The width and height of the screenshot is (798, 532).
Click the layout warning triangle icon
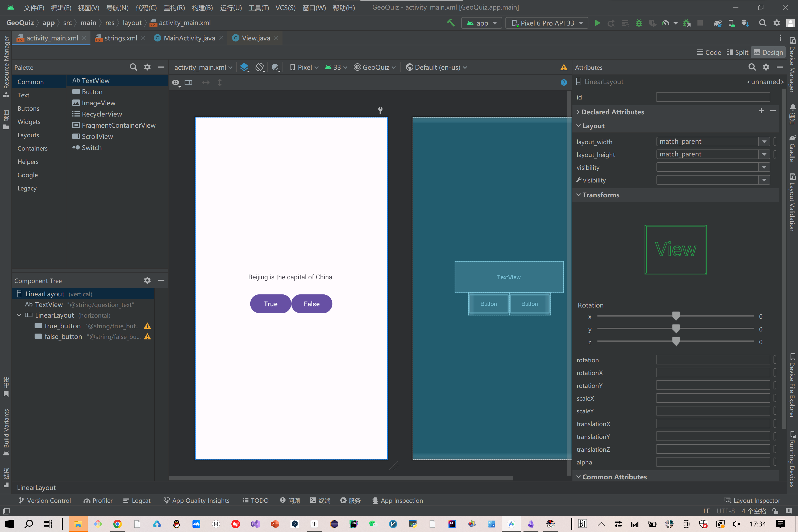[564, 67]
